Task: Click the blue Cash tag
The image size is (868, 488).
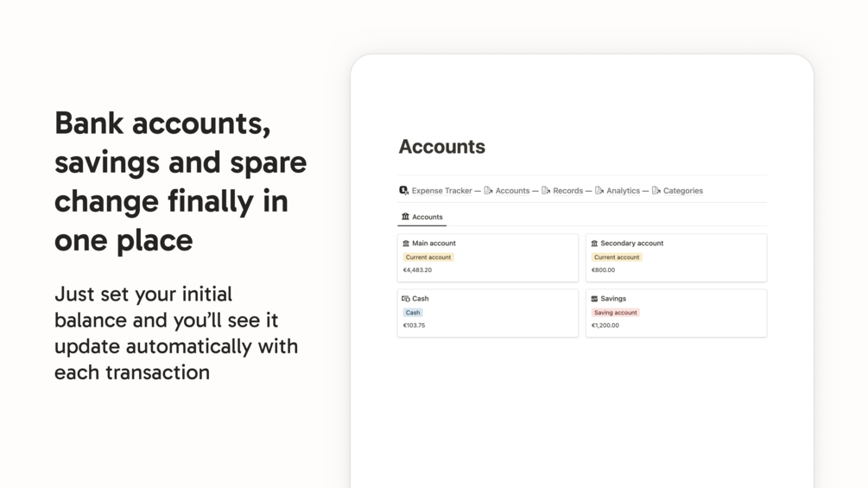Action: (x=413, y=313)
